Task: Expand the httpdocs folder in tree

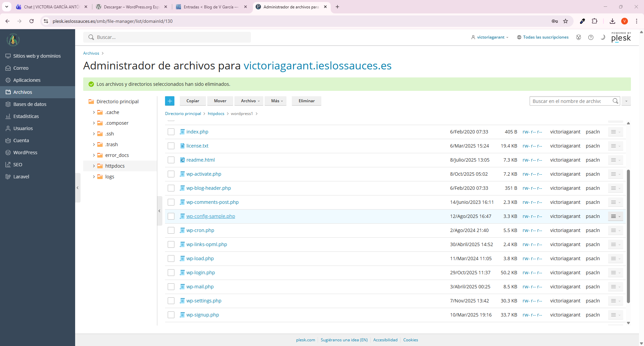Action: coord(94,166)
